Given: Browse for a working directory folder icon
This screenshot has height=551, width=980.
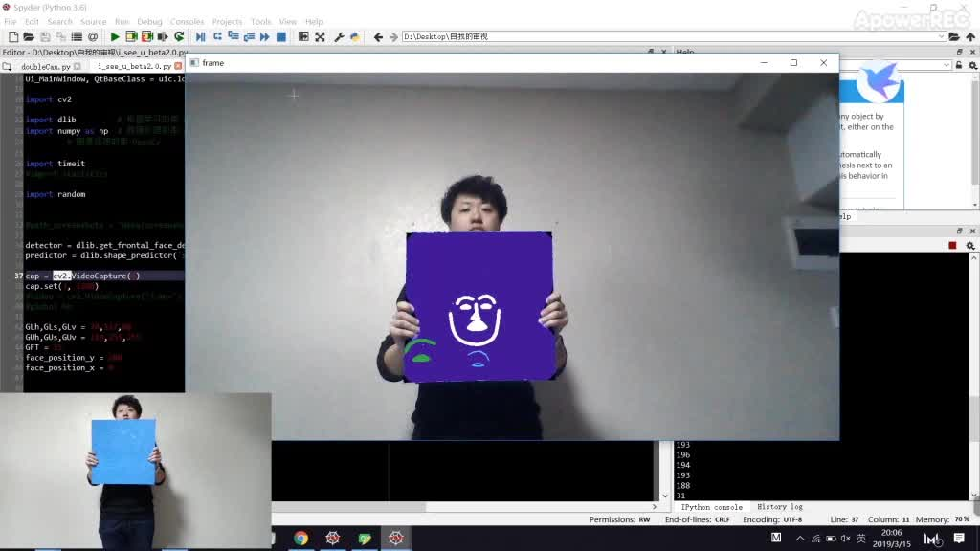Looking at the screenshot, I should (x=954, y=37).
